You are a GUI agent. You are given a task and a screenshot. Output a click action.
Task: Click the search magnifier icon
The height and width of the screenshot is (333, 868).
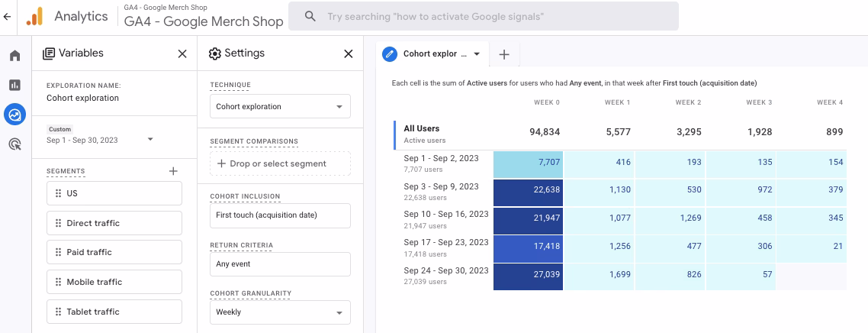pos(310,17)
